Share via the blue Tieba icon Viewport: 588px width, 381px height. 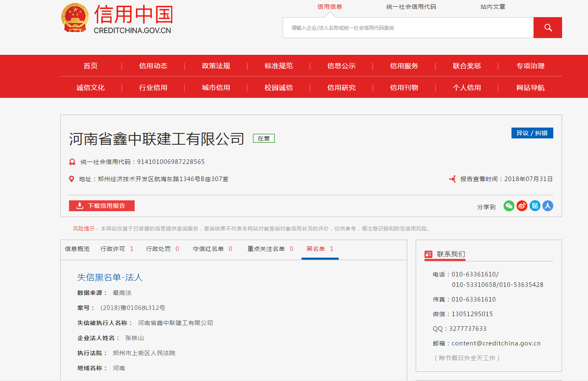coord(535,206)
